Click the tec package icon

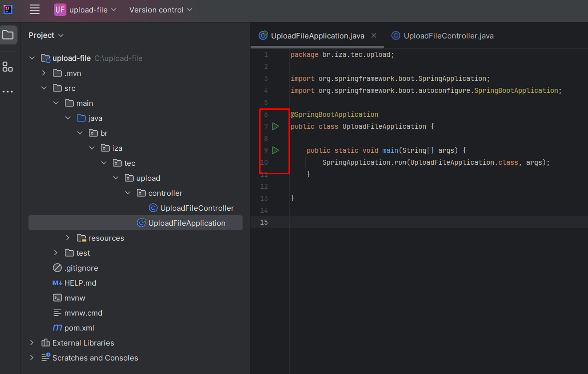click(x=117, y=163)
